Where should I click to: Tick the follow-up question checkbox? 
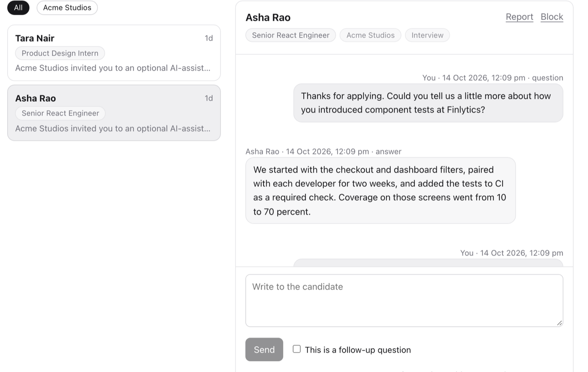click(297, 349)
